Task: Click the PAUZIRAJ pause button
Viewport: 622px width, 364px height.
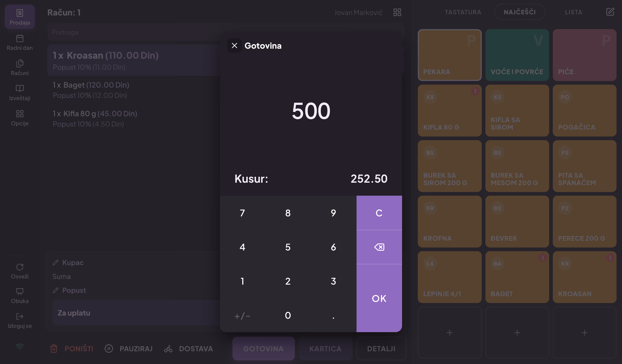Action: click(128, 349)
